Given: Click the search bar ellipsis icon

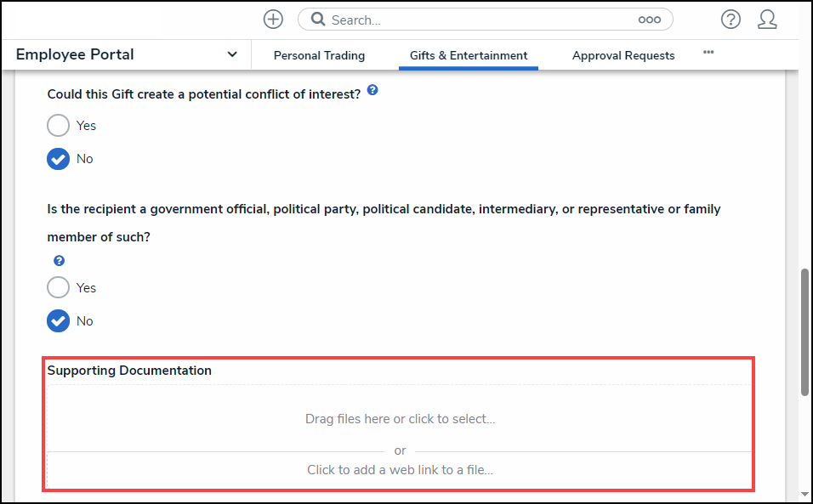Looking at the screenshot, I should (649, 20).
